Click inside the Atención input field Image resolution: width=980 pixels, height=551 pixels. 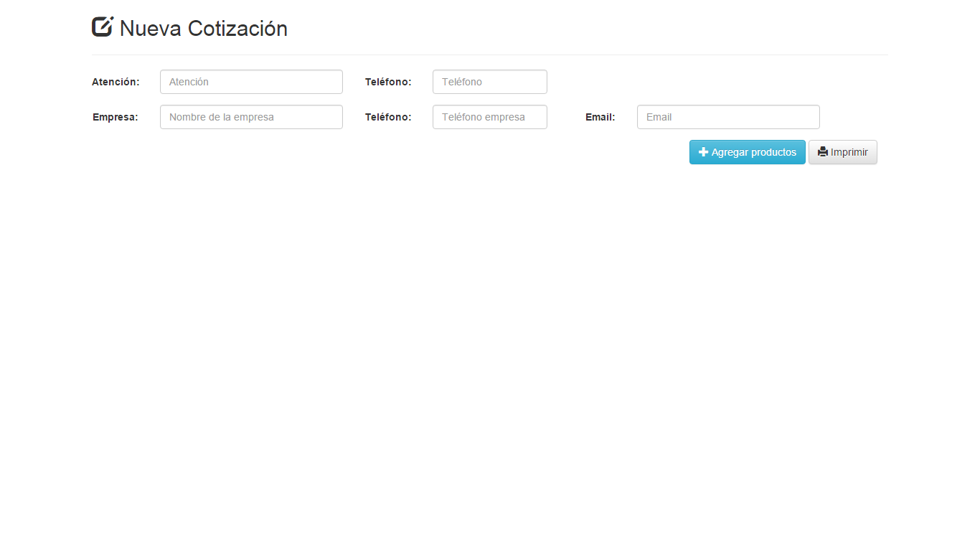(x=250, y=81)
